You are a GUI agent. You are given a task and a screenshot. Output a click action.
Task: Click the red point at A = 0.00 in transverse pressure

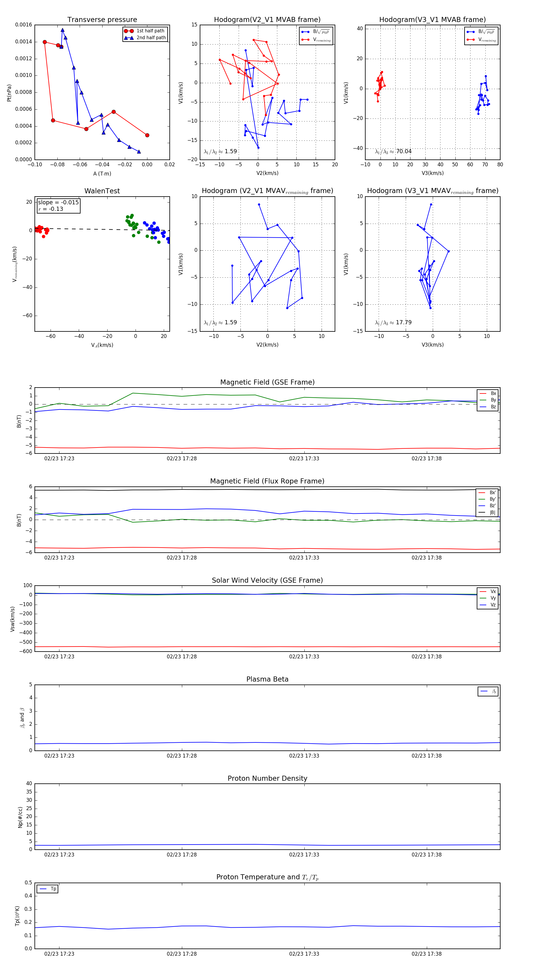[147, 135]
